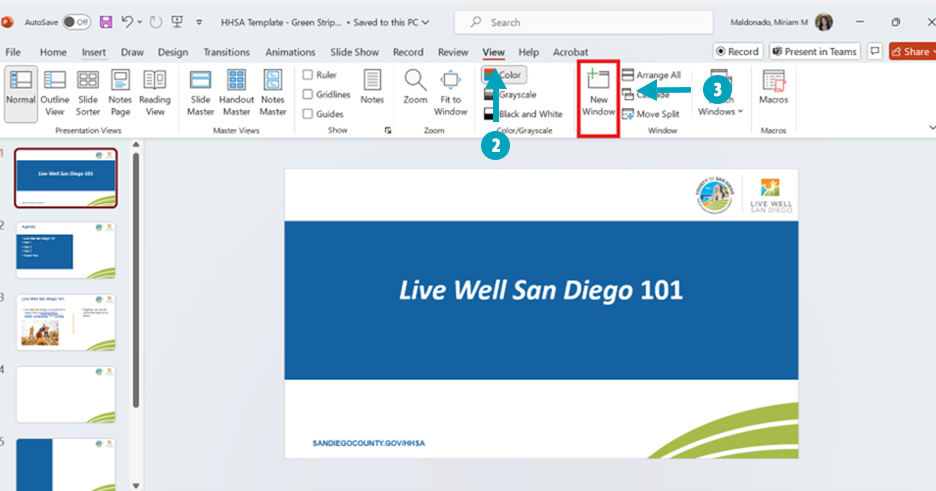Open the Notes Master view
Image resolution: width=936 pixels, height=491 pixels.
(x=273, y=94)
